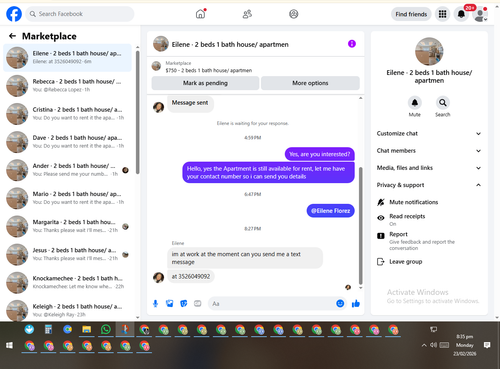Open Cristina conversation in chat list
This screenshot has width=500, height=369.
click(67, 114)
